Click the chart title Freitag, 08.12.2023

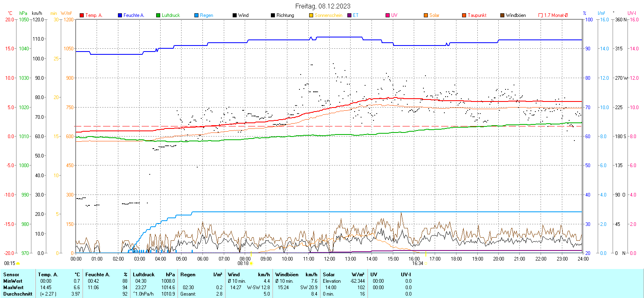(x=322, y=6)
